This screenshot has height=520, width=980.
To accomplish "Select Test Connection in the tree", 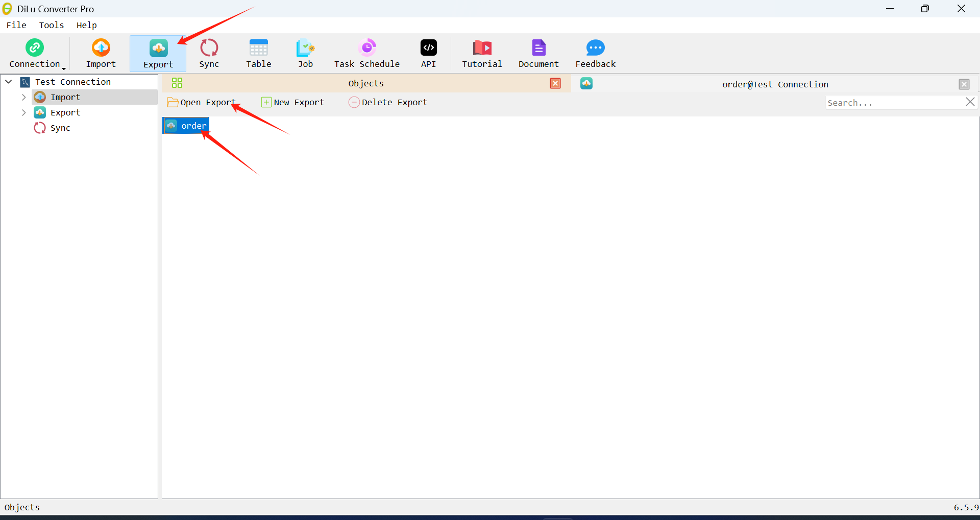I will coord(72,82).
